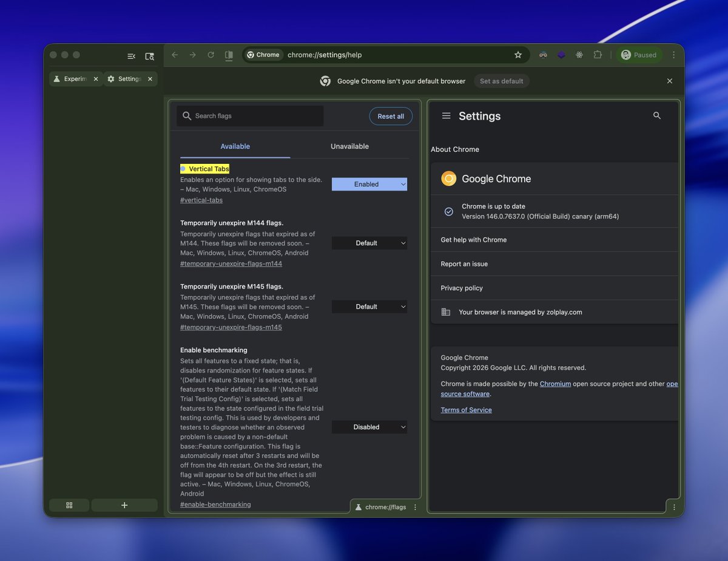The width and height of the screenshot is (728, 561).
Task: Open the goggles-shaped extension icon
Action: pyautogui.click(x=543, y=55)
